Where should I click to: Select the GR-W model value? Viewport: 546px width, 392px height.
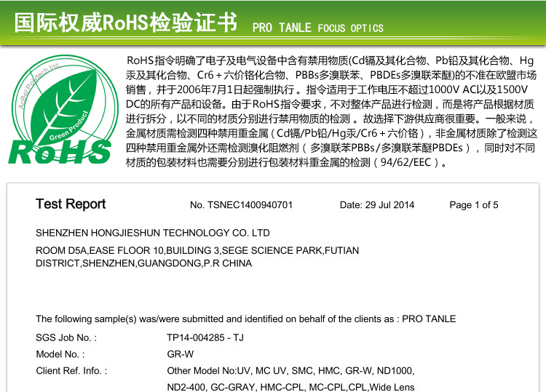click(x=181, y=354)
